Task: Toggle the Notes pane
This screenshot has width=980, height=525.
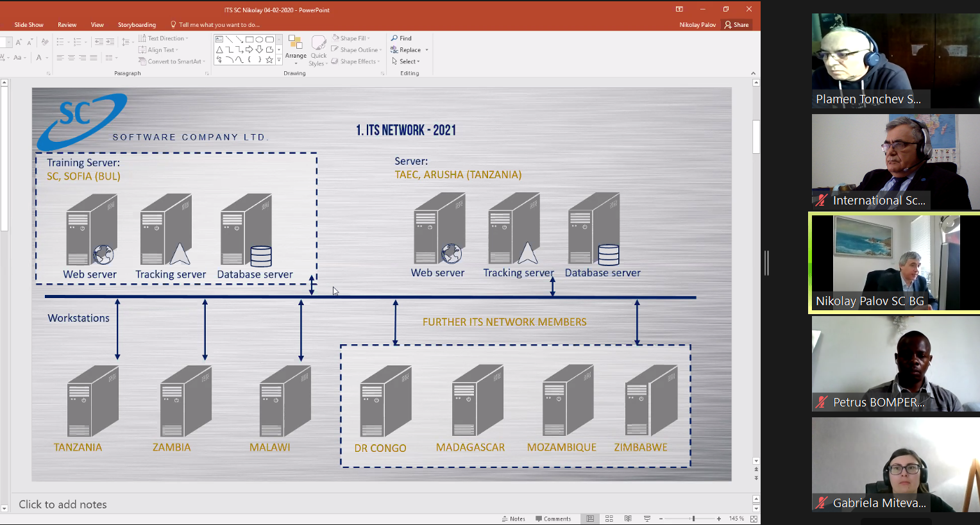Action: click(x=513, y=519)
